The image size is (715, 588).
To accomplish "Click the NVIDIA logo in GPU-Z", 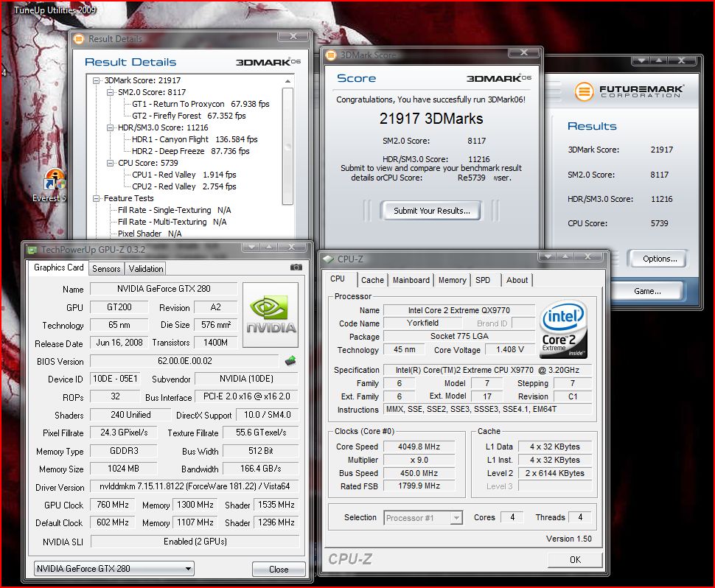I will pos(271,315).
